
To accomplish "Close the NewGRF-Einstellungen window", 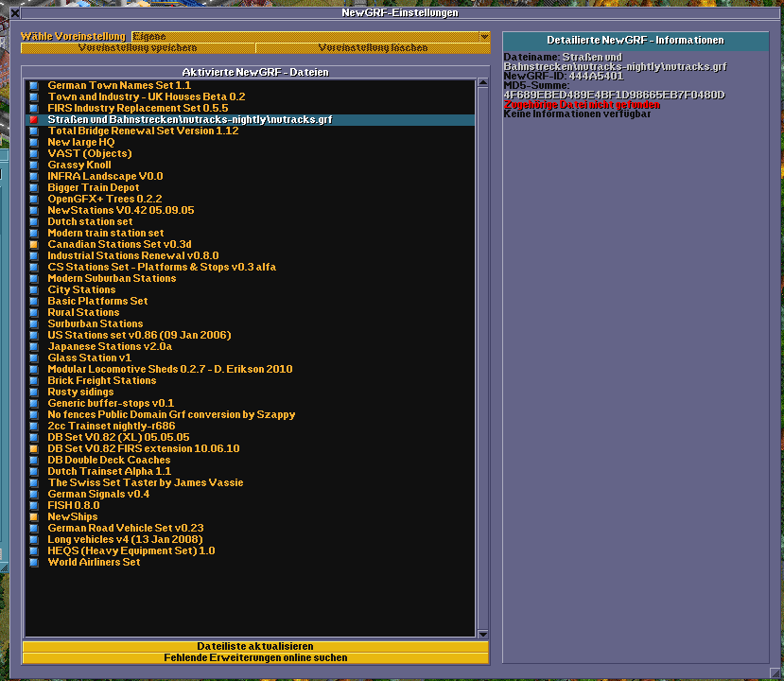I will point(14,13).
